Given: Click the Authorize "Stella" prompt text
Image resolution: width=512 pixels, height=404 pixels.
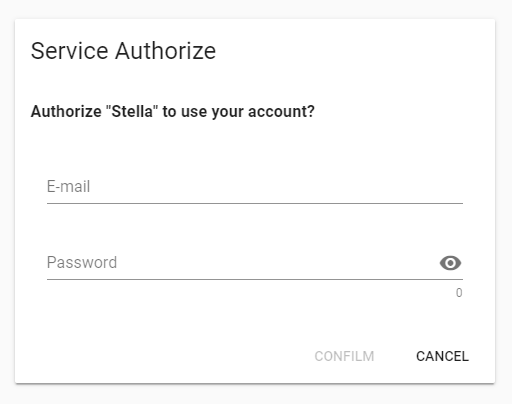Looking at the screenshot, I should click(173, 111).
